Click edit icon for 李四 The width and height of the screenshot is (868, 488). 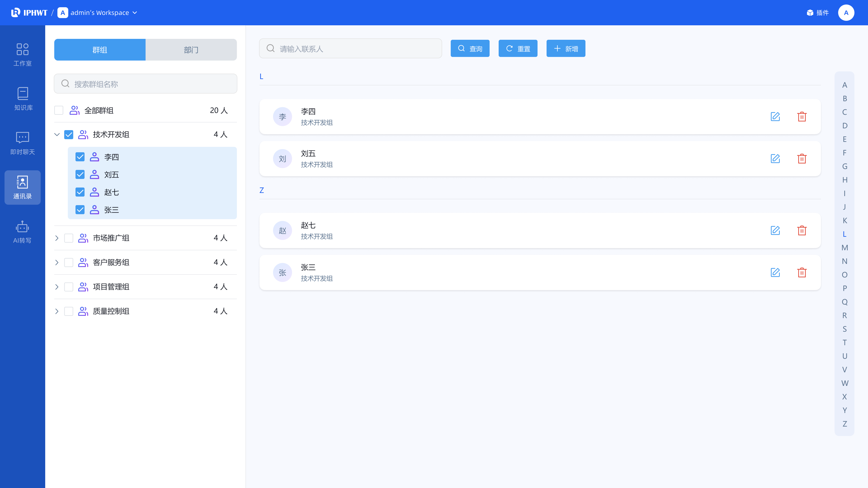point(775,117)
